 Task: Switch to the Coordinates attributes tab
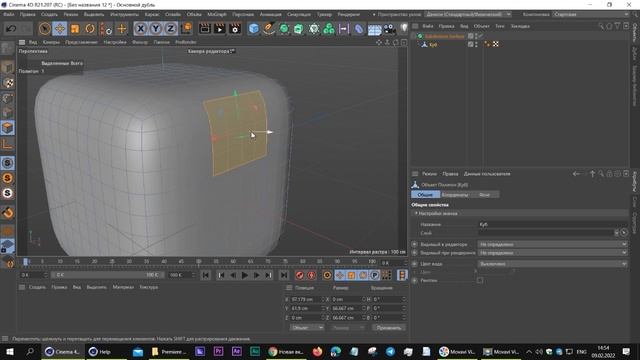point(455,195)
